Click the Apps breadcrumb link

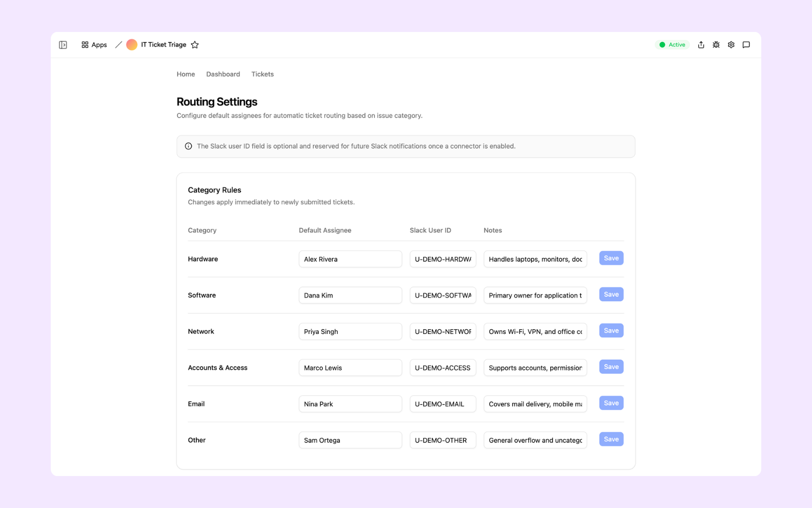pyautogui.click(x=94, y=45)
